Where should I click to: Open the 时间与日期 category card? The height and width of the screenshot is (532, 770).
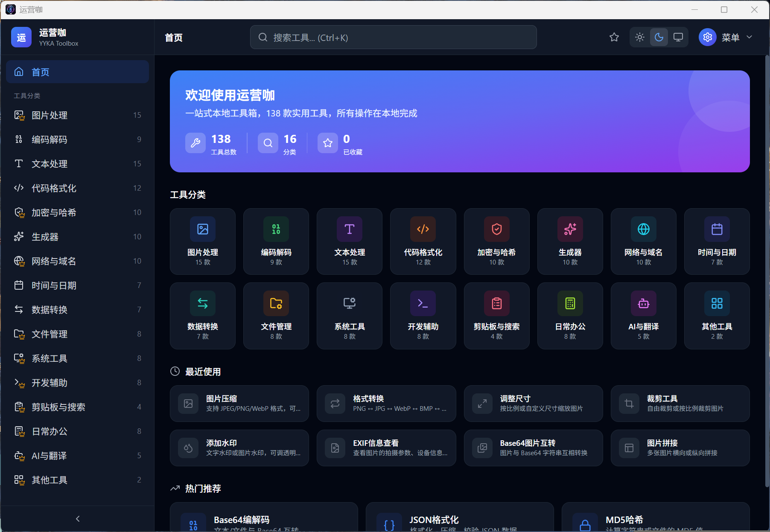[x=717, y=241]
